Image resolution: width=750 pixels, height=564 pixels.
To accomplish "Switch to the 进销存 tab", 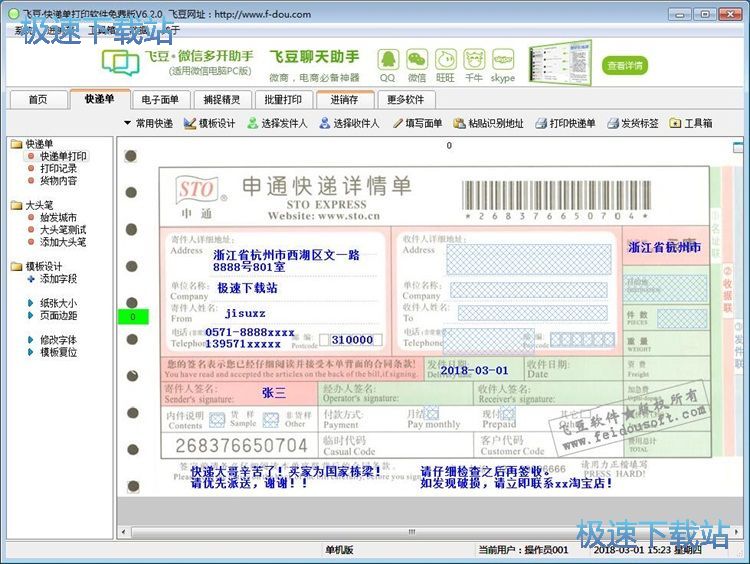I will click(344, 100).
